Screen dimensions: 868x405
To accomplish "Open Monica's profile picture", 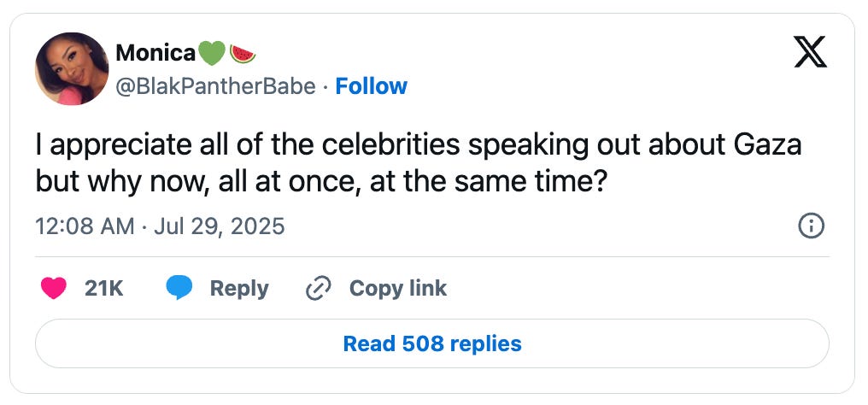I will click(x=72, y=69).
